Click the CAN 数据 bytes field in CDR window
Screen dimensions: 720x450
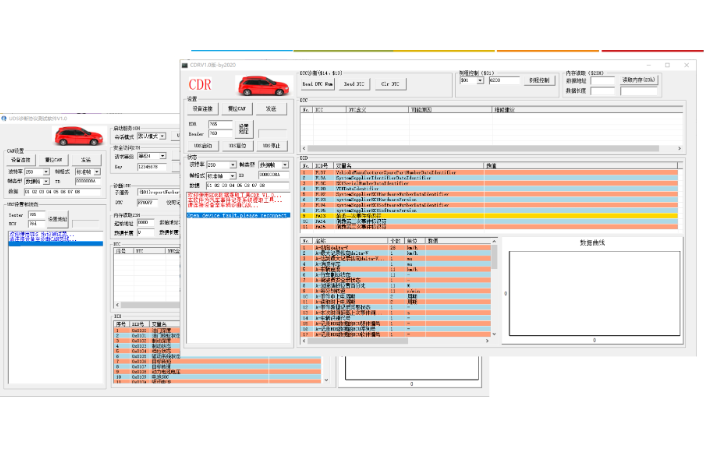248,186
